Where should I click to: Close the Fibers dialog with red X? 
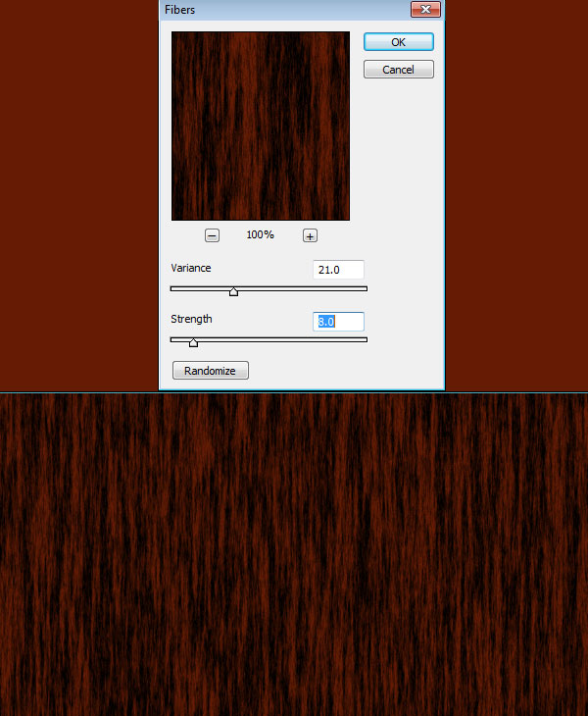click(424, 9)
